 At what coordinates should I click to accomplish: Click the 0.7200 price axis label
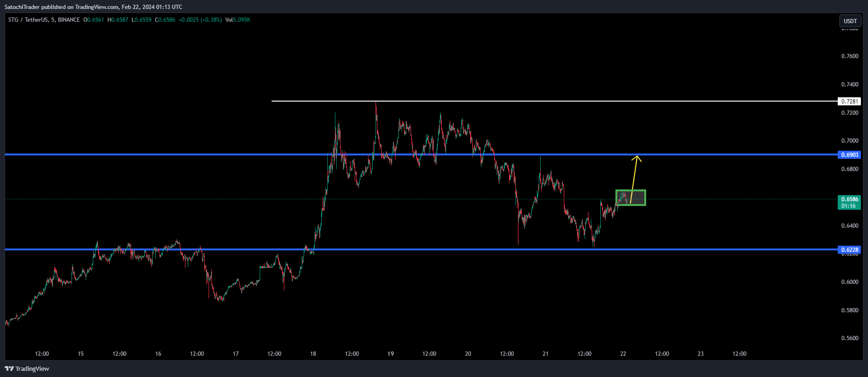(x=850, y=113)
